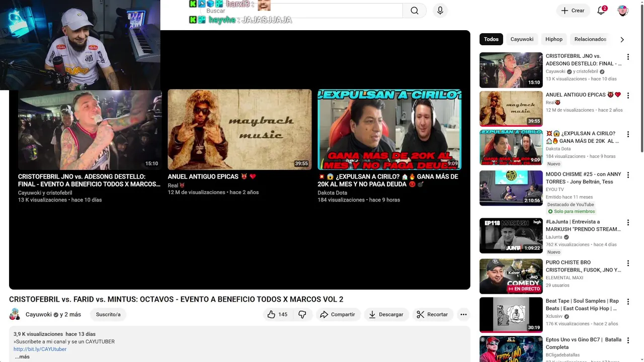This screenshot has width=644, height=362.
Task: Play endscreen video ANUEL ANTIGUO EPICAS
Action: click(239, 130)
